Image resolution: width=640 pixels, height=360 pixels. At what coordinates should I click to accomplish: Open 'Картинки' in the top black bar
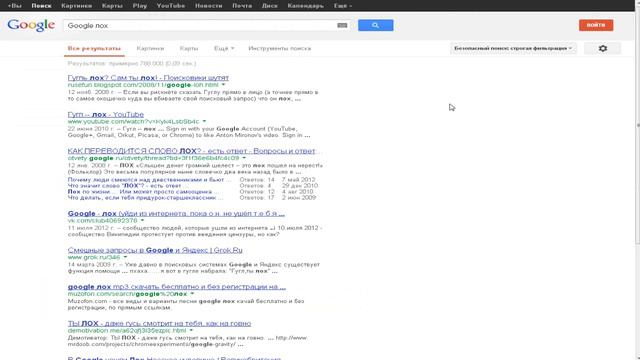(x=76, y=6)
